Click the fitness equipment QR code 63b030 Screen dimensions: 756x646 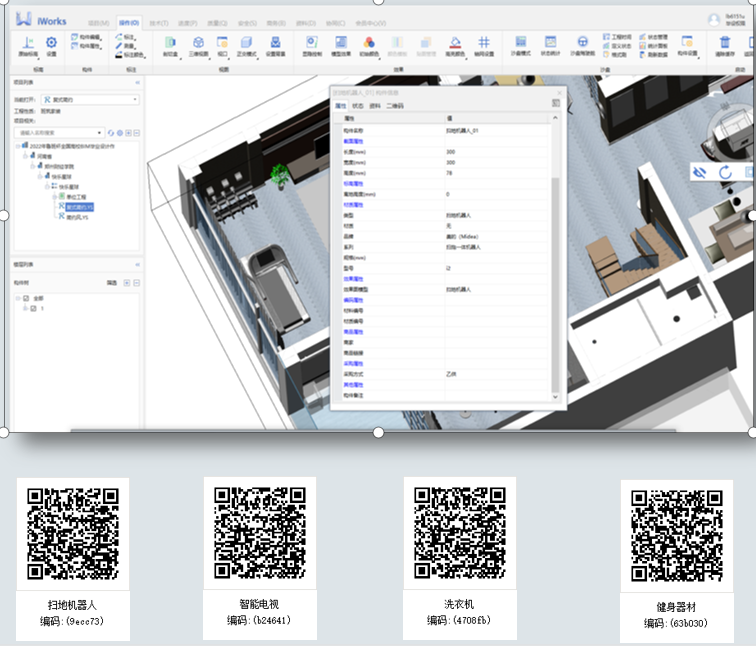pos(676,536)
